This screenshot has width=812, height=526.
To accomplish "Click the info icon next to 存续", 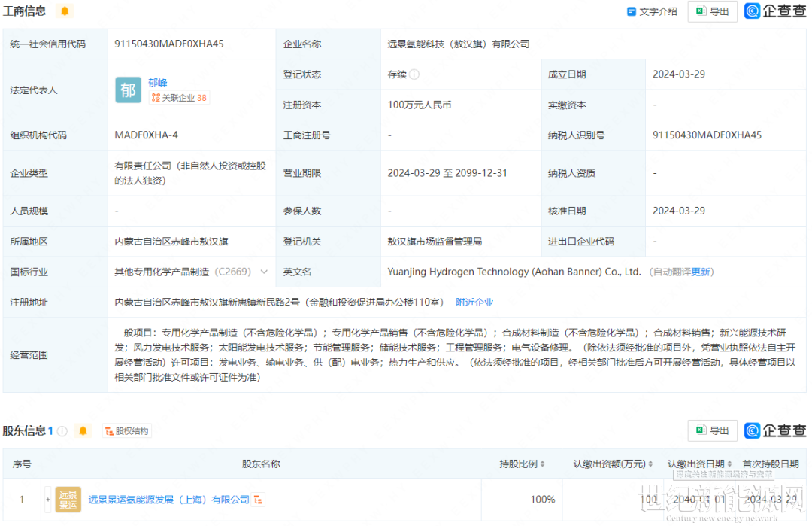I will (x=414, y=74).
